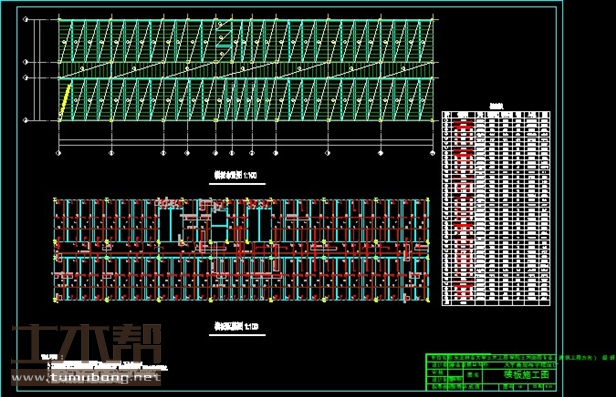The width and height of the screenshot is (616, 397).
Task: Click the lower plan's 1:100 title label
Action: 236,326
